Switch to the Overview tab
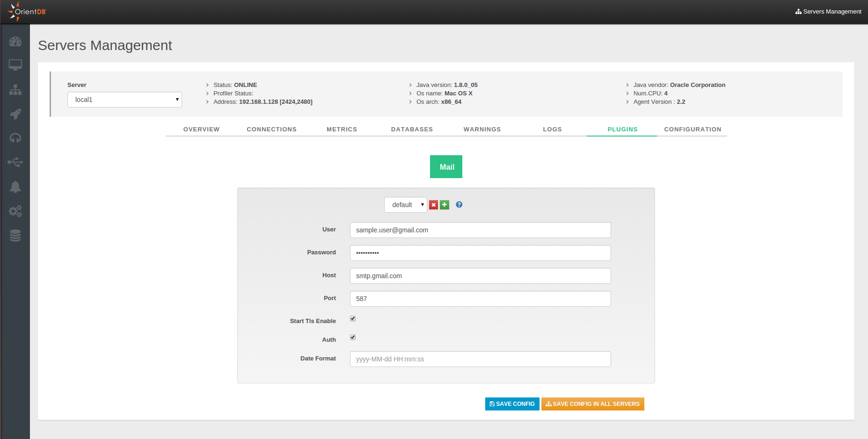This screenshot has width=868, height=439. click(x=201, y=130)
